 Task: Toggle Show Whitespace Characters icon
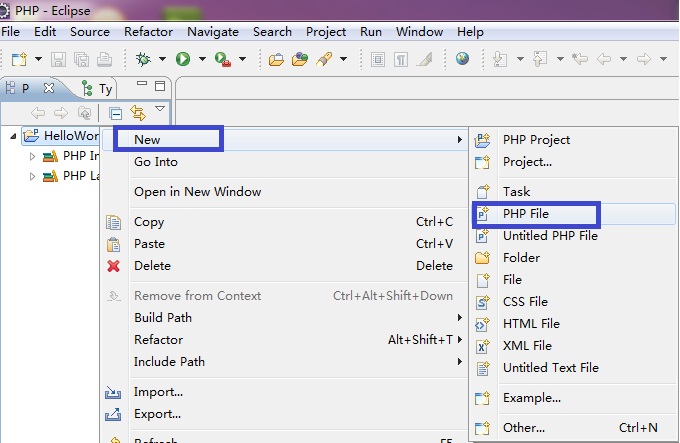pyautogui.click(x=401, y=59)
